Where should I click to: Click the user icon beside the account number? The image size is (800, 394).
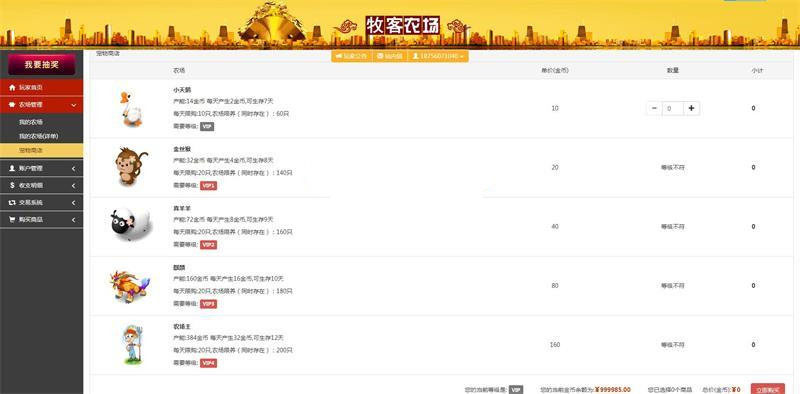[416, 56]
